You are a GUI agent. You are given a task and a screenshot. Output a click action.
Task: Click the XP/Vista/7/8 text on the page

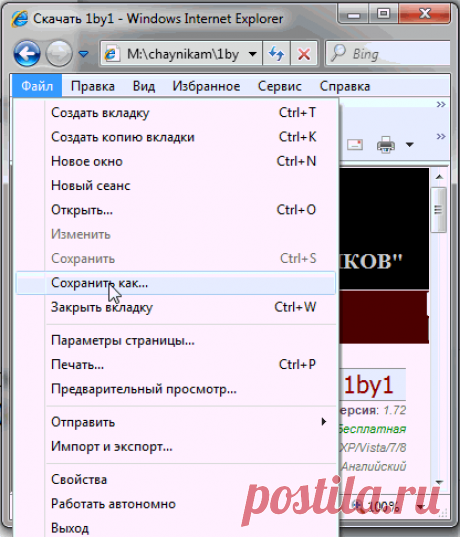(x=373, y=447)
